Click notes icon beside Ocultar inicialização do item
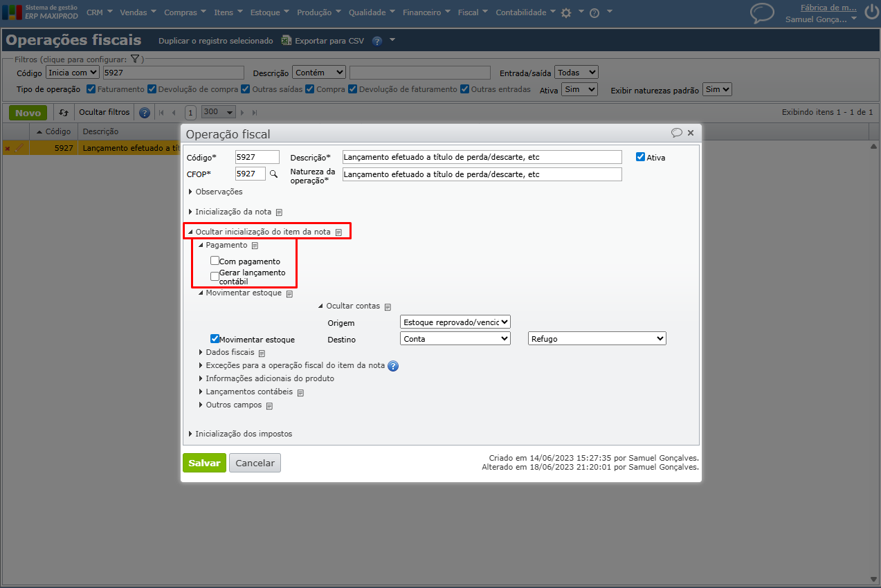This screenshot has width=881, height=588. 338,232
